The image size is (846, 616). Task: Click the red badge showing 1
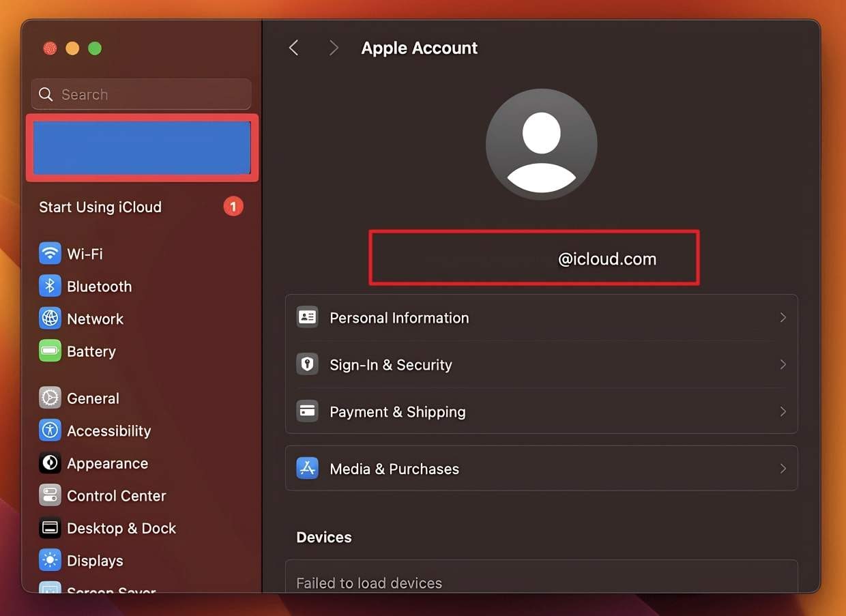tap(233, 206)
